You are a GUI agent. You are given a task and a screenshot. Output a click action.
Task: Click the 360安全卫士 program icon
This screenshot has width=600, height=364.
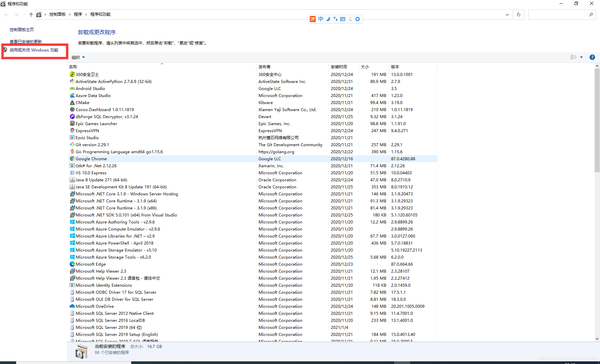(x=72, y=74)
